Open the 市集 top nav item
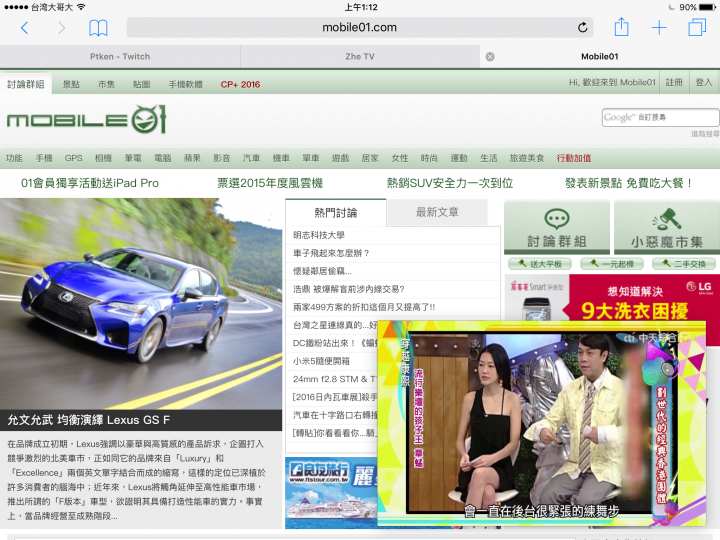Image resolution: width=720 pixels, height=540 pixels. [106, 84]
